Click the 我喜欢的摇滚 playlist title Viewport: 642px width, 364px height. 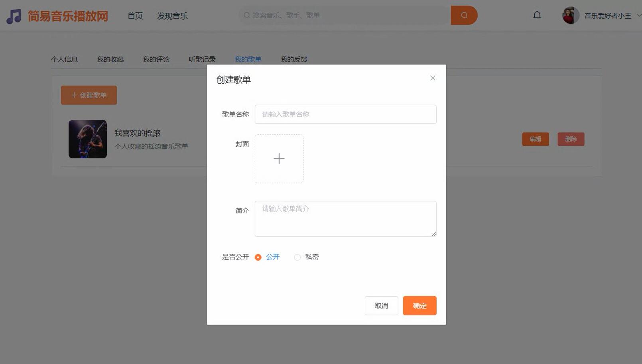click(138, 133)
